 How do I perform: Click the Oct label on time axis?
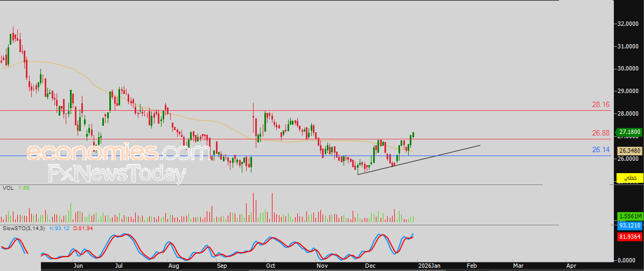pos(270,266)
